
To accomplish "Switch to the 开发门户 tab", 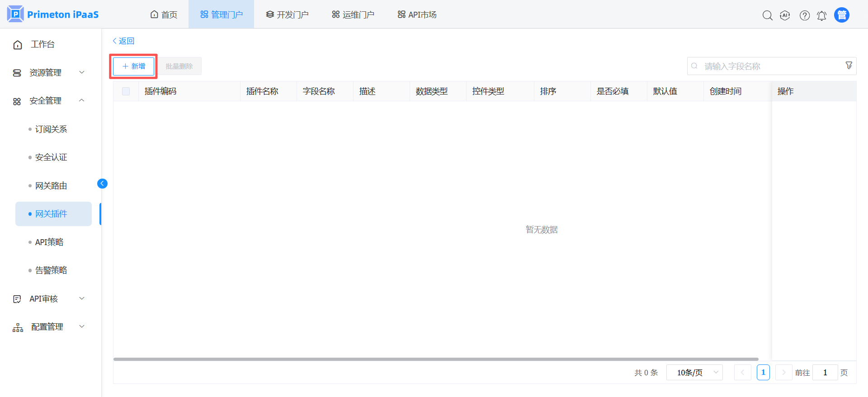I will [x=288, y=14].
